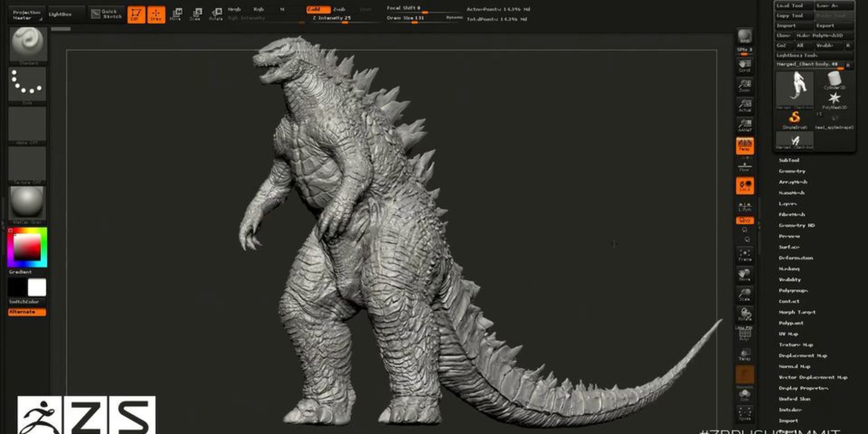This screenshot has height=434, width=868.
Task: Expand the Geometry HD section
Action: tap(796, 225)
